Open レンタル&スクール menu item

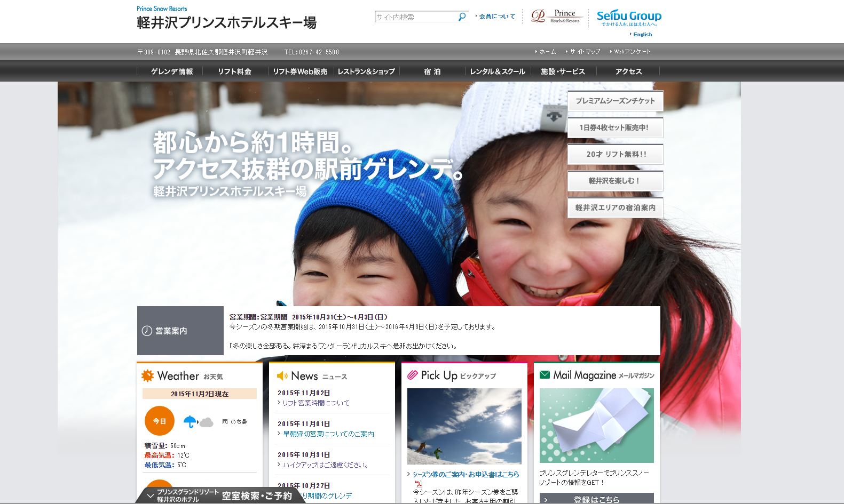[x=498, y=71]
